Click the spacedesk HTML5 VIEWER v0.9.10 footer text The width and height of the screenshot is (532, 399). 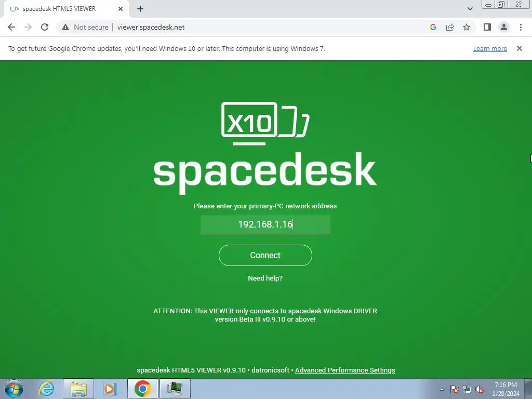click(191, 370)
